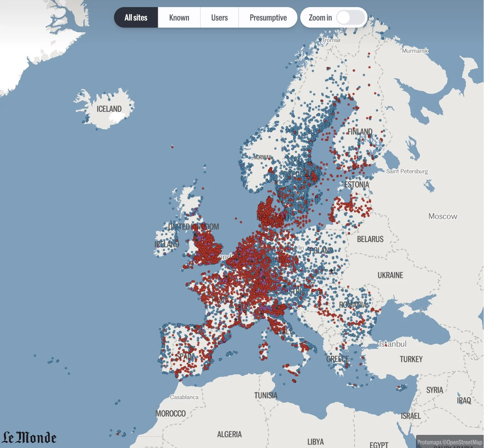Screen dimensions: 484x448
Task: Open the "Users" map layer
Action: pyautogui.click(x=220, y=17)
